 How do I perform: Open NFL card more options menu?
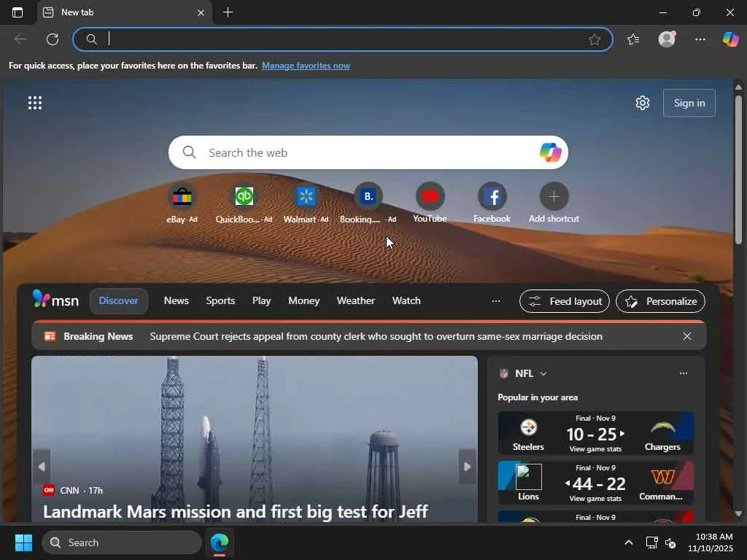click(x=683, y=373)
